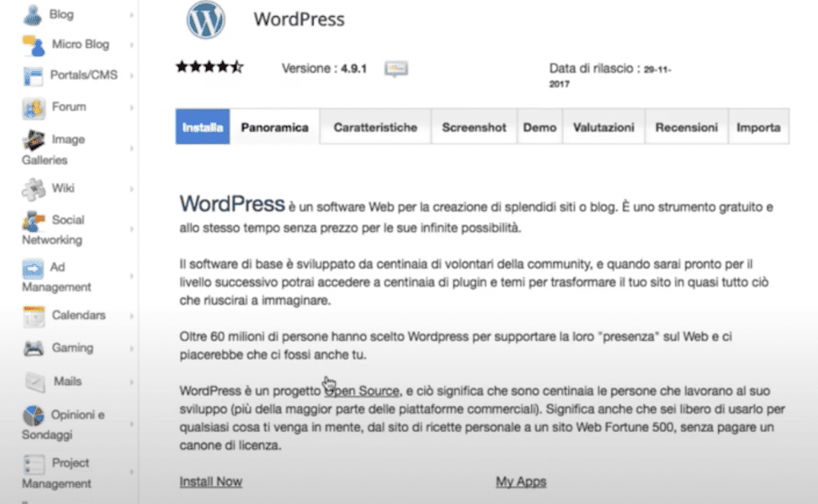Click the Portals/CMS category icon
This screenshot has width=818, height=504.
(33, 76)
